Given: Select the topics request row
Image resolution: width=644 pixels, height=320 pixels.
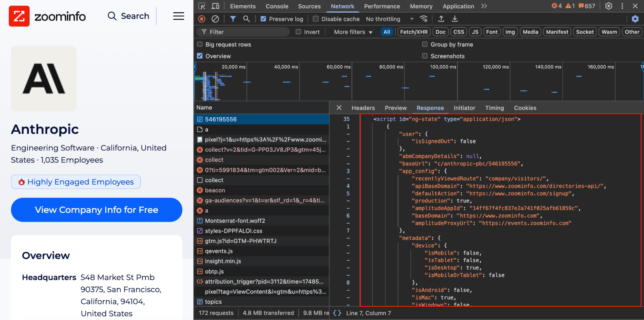Looking at the screenshot, I should tap(261, 302).
